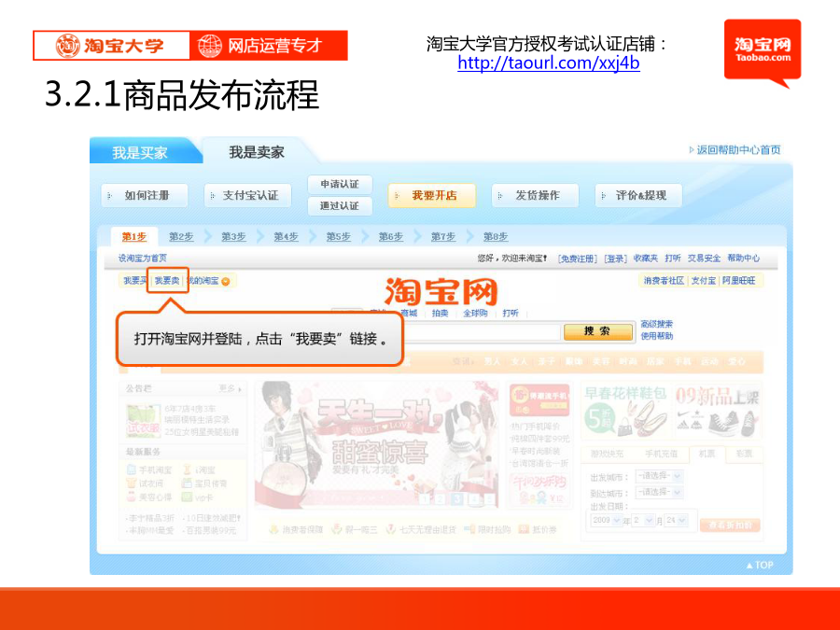Image resolution: width=840 pixels, height=630 pixels.
Task: Click the 申请认证 button
Action: [x=340, y=184]
